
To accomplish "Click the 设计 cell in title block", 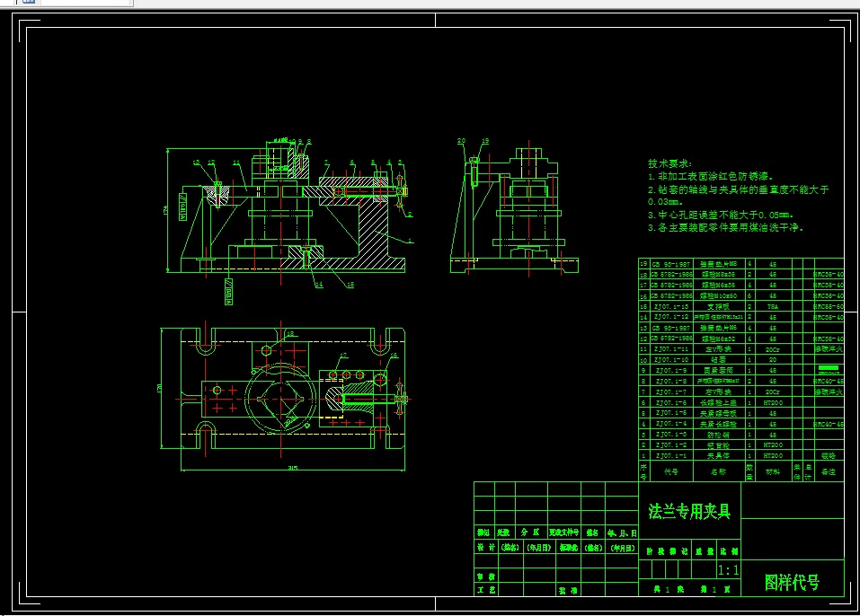I will point(486,548).
